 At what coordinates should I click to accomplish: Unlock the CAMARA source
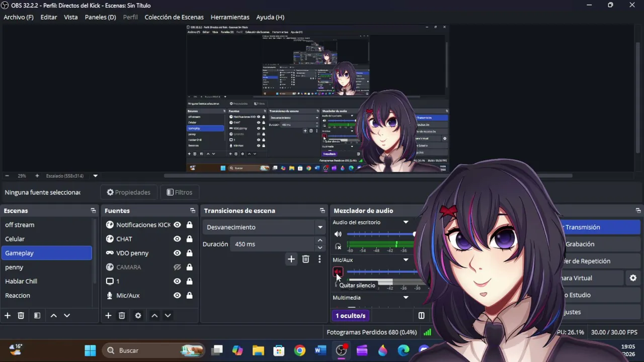coord(190,267)
